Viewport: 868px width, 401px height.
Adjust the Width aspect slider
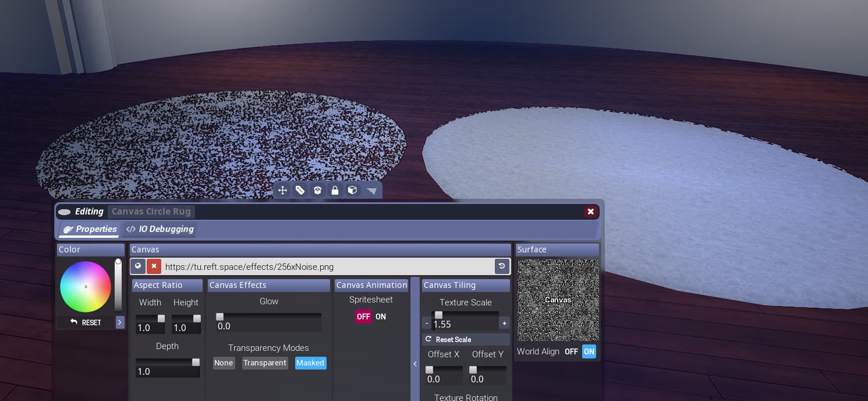coord(150,318)
